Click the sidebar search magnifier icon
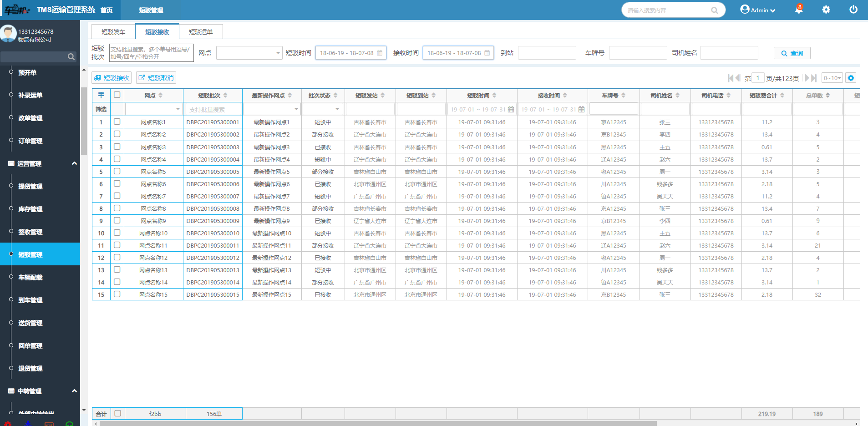This screenshot has height=426, width=868. click(71, 57)
